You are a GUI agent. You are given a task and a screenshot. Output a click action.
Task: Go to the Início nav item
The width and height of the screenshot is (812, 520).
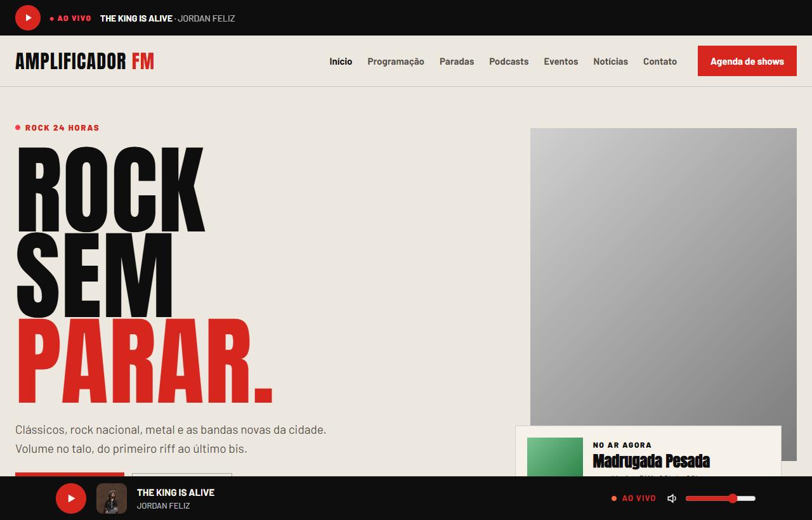[341, 62]
